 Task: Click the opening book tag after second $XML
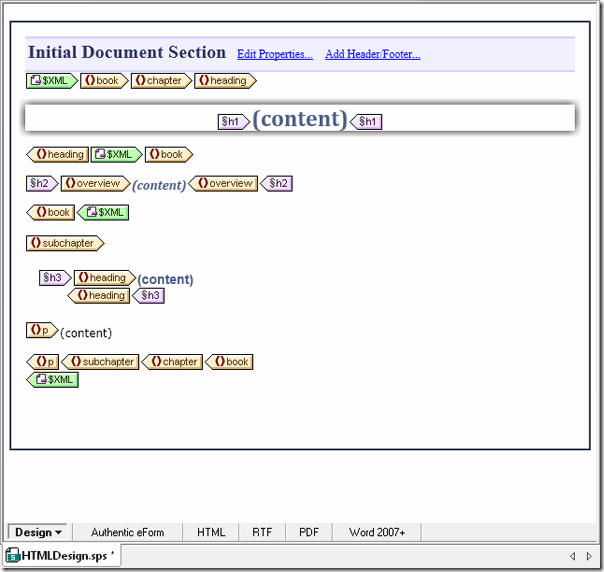(169, 154)
